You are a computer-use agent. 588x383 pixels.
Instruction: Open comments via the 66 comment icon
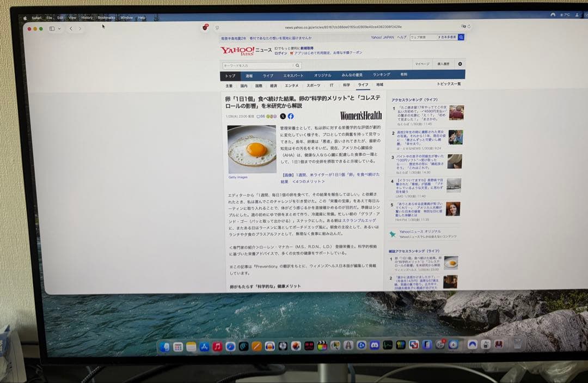click(x=260, y=117)
